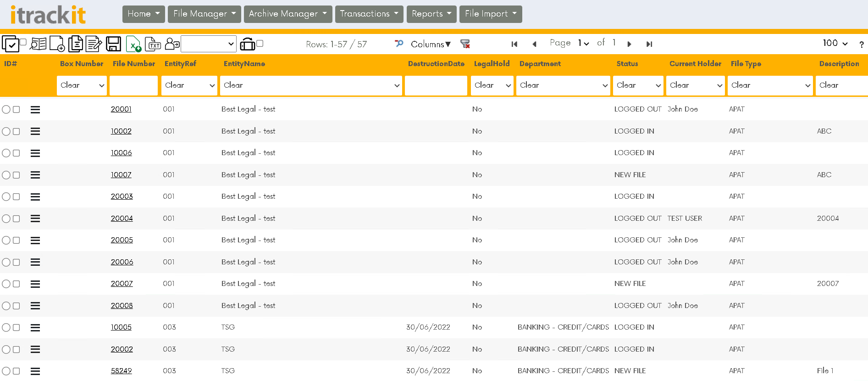The height and width of the screenshot is (381, 868).
Task: Click the assign user transfer icon
Action: [172, 44]
